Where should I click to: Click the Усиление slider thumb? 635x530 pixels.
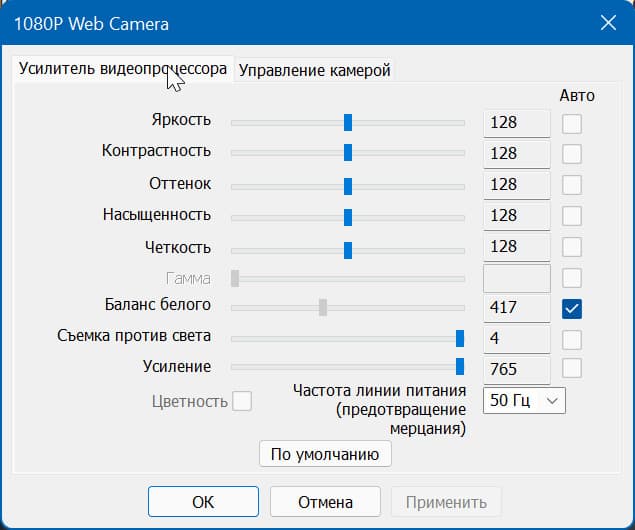pos(460,367)
